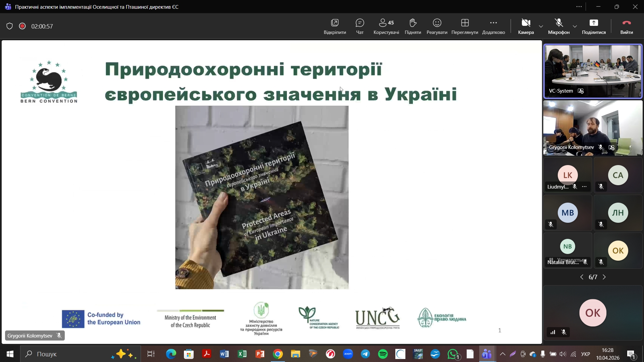Screen dimensions: 644x362
Task: Expand the microphone options dropdown arrow
Action: click(575, 27)
